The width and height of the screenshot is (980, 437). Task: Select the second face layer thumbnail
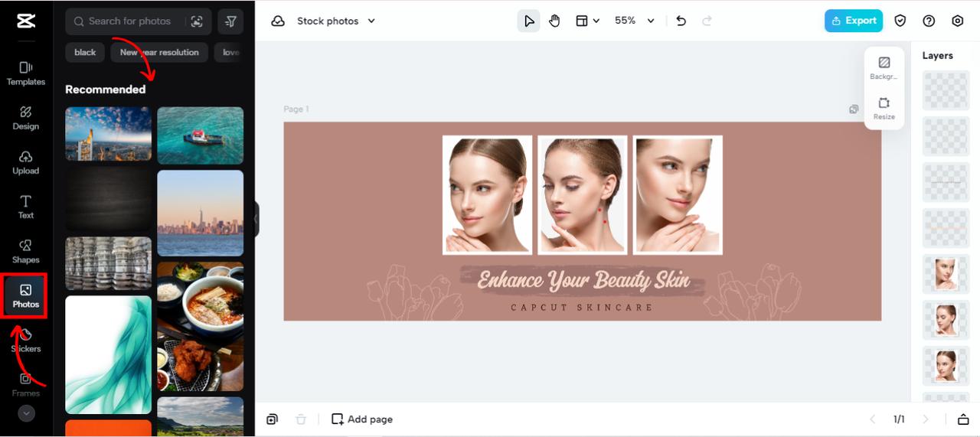[x=946, y=320]
